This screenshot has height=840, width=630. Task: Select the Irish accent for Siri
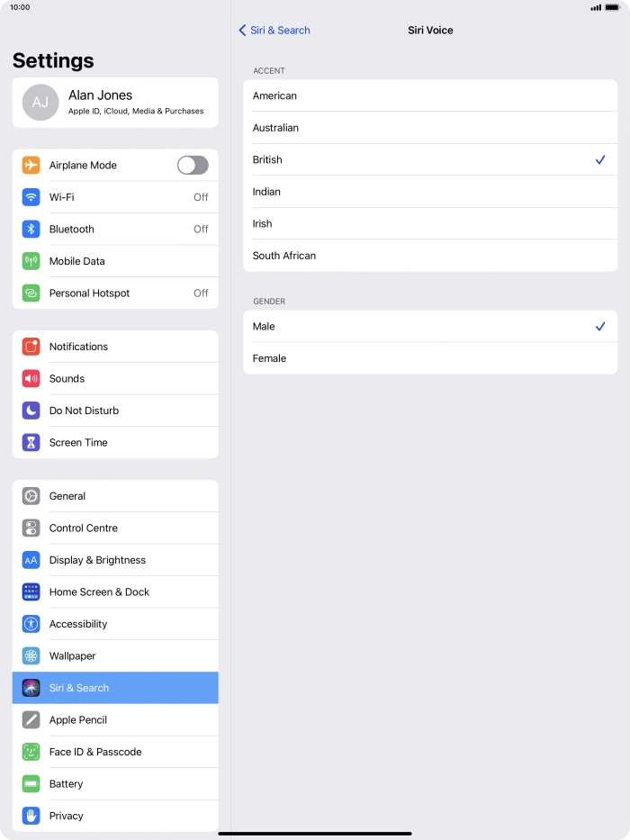click(430, 224)
